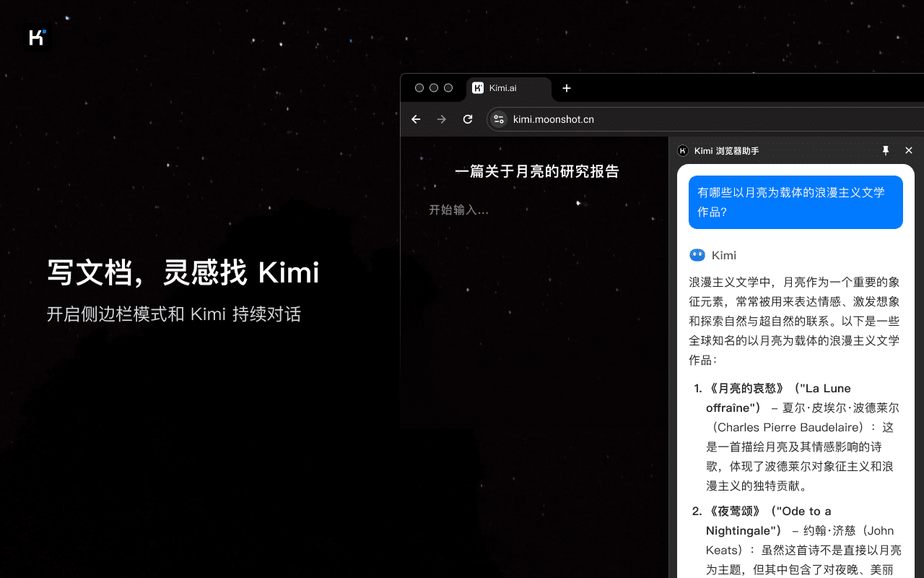Click the Kimi favicon on the browser tab
The height and width of the screenshot is (578, 924).
coord(478,88)
